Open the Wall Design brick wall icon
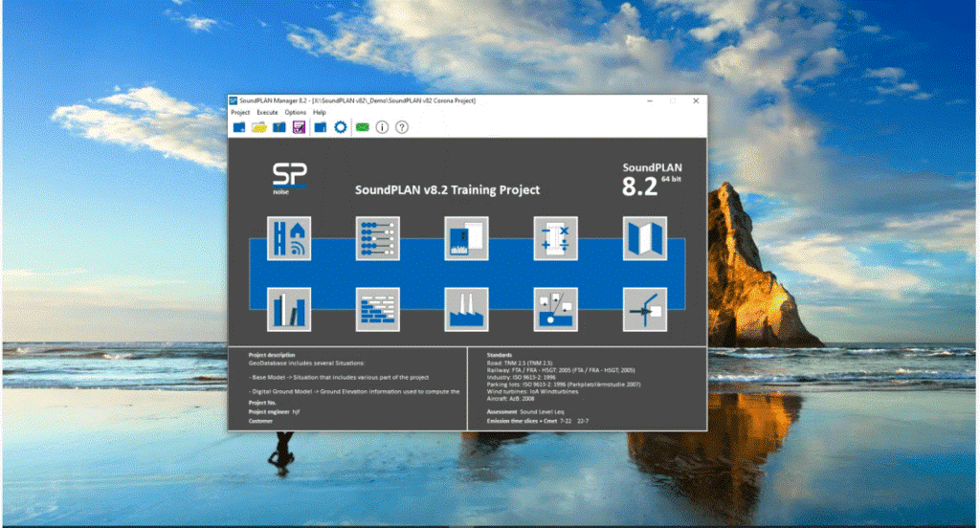The width and height of the screenshot is (980, 528). coord(378,309)
